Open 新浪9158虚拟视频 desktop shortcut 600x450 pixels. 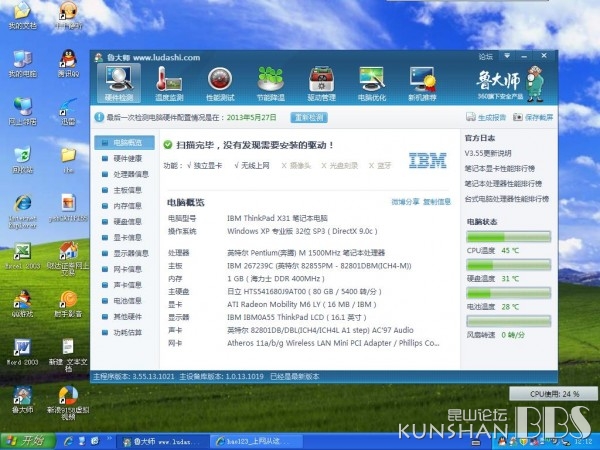point(68,403)
